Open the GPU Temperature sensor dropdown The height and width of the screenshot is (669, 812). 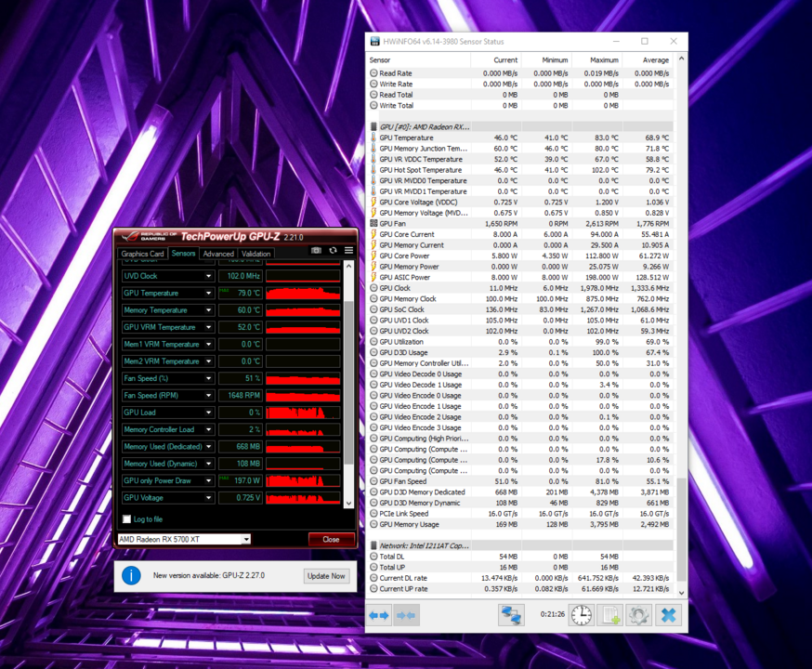(208, 293)
